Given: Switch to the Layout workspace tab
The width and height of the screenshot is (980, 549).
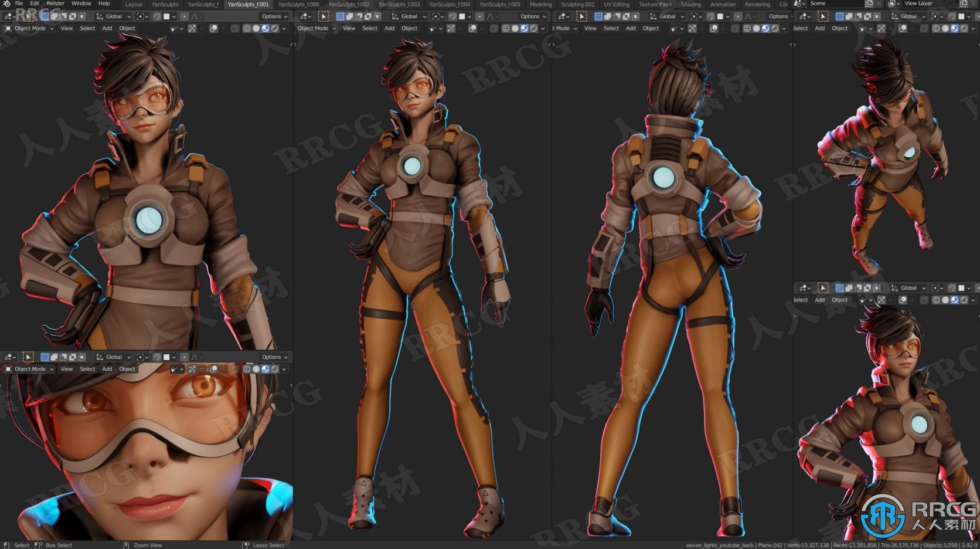Looking at the screenshot, I should tap(134, 4).
